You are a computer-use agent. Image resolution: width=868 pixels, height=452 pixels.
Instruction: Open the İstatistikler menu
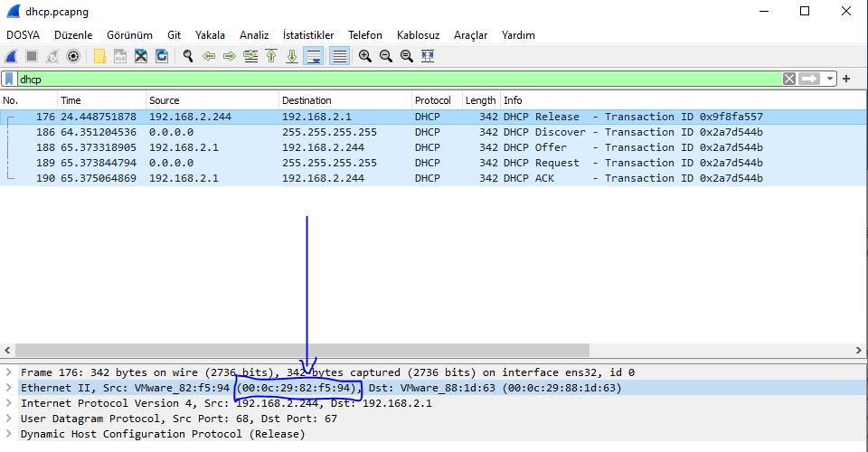click(308, 35)
